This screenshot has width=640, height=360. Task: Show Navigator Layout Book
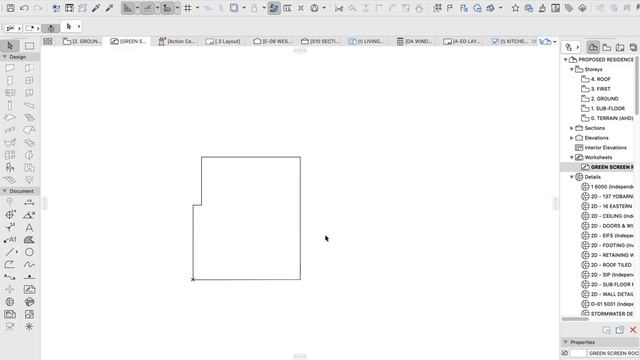point(620,47)
